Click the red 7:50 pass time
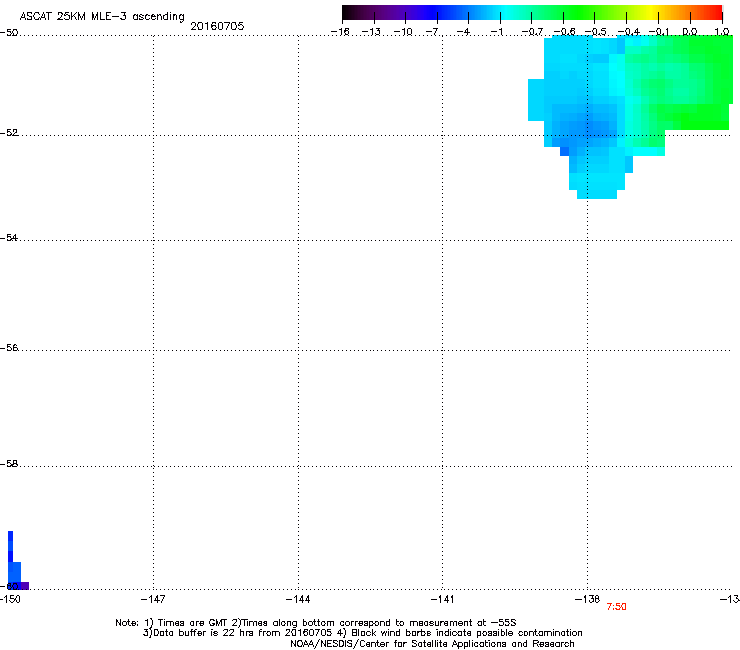Image resolution: width=740 pixels, height=650 pixels. (616, 607)
